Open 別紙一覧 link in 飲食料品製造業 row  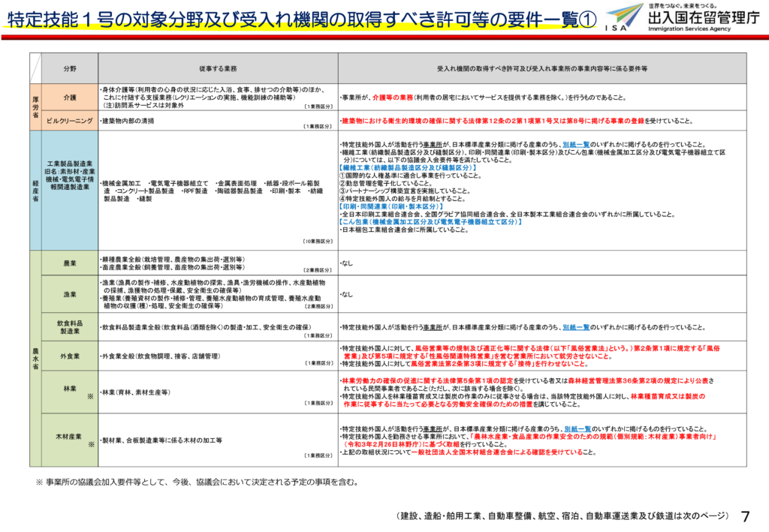[577, 327]
